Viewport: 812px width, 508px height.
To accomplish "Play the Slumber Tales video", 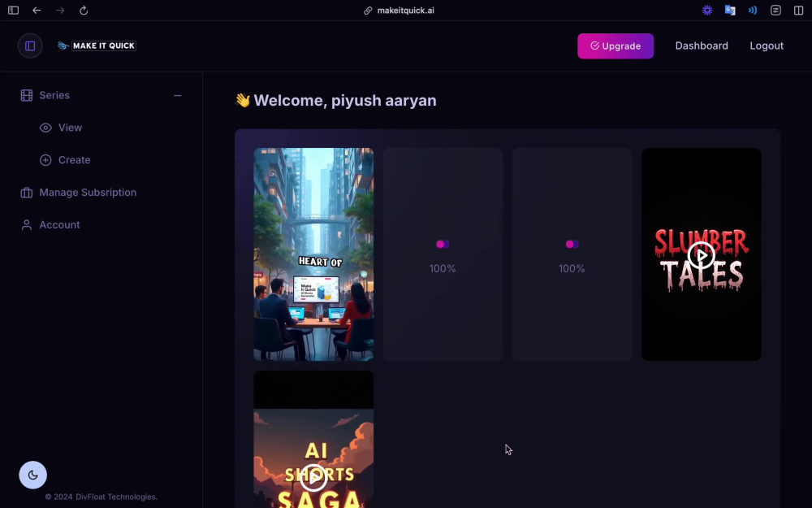I will tap(702, 255).
